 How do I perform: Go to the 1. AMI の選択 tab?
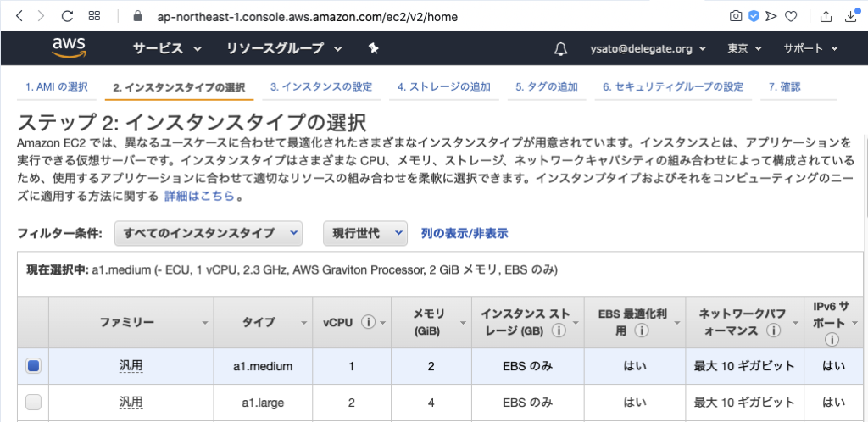[x=56, y=87]
